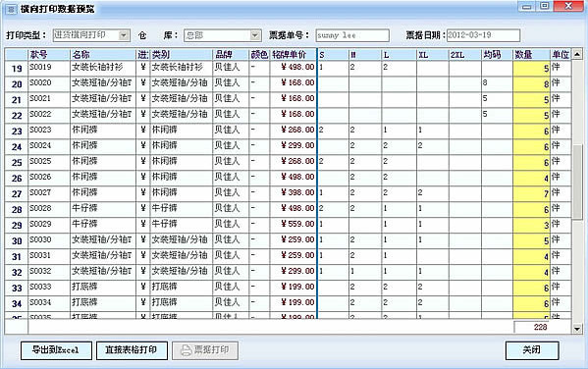This screenshot has height=369, width=588.
Task: Click the S size column header
Action: click(333, 55)
